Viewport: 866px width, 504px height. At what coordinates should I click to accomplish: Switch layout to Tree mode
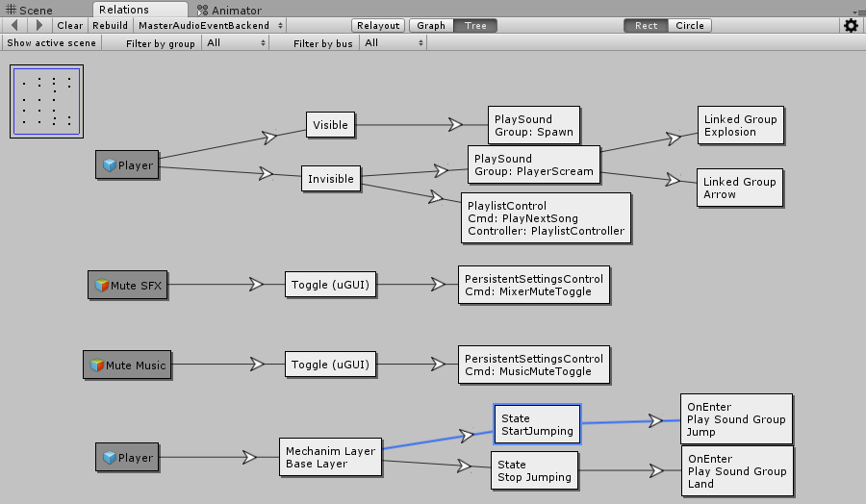click(475, 26)
